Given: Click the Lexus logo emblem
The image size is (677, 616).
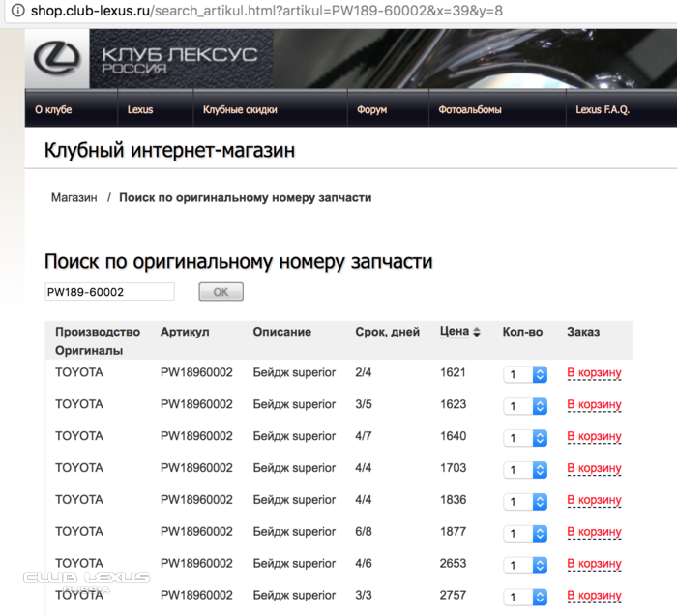Looking at the screenshot, I should pyautogui.click(x=56, y=59).
